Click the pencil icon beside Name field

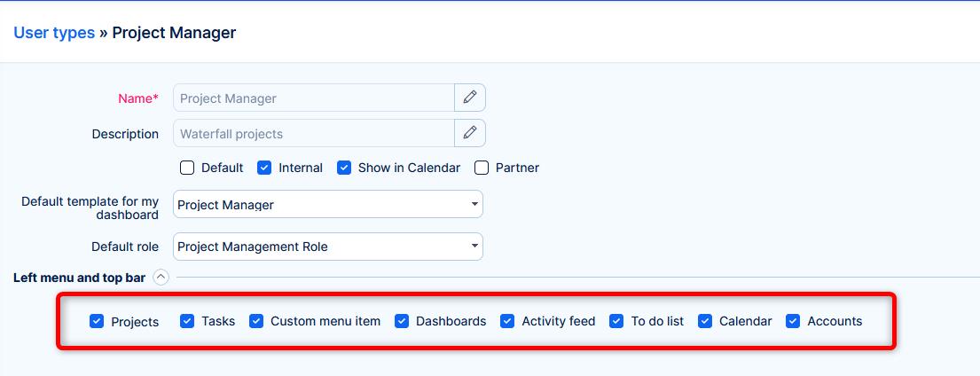[470, 98]
